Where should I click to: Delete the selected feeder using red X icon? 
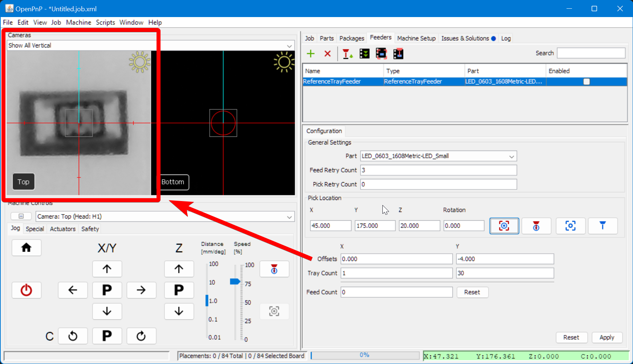(327, 53)
